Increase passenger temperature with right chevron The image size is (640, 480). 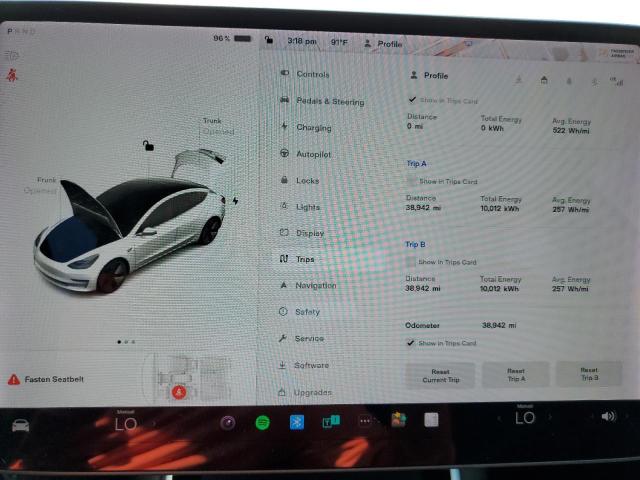[550, 417]
